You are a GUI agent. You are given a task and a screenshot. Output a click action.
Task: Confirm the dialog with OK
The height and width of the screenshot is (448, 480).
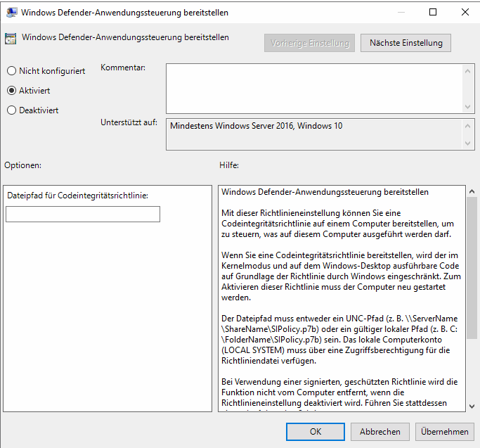pos(316,432)
